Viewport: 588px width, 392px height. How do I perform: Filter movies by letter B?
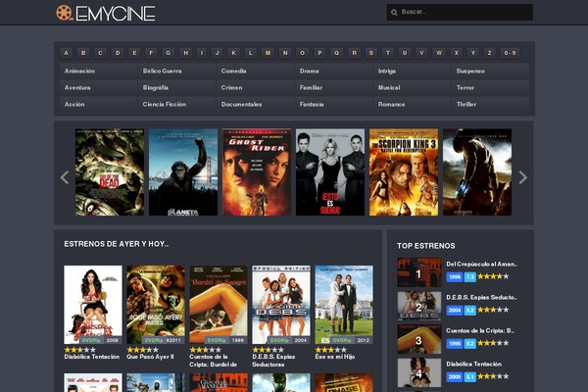point(83,53)
